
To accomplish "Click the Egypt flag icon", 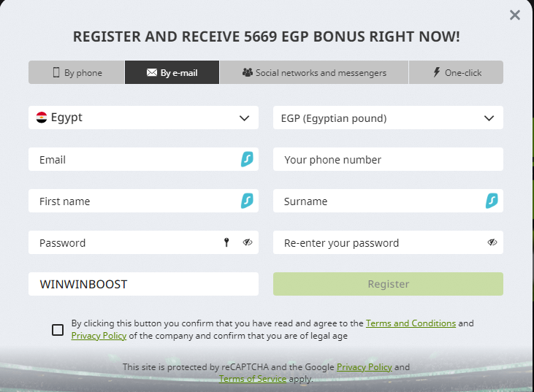I will (x=42, y=117).
